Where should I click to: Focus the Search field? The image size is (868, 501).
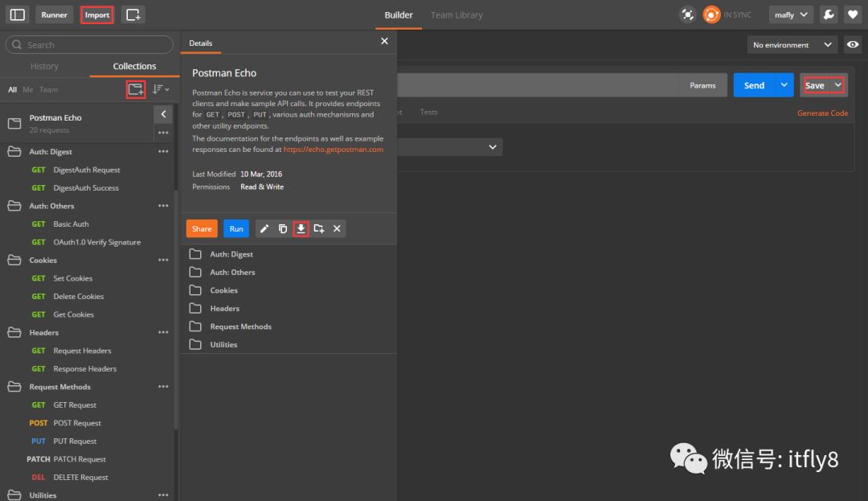[89, 45]
